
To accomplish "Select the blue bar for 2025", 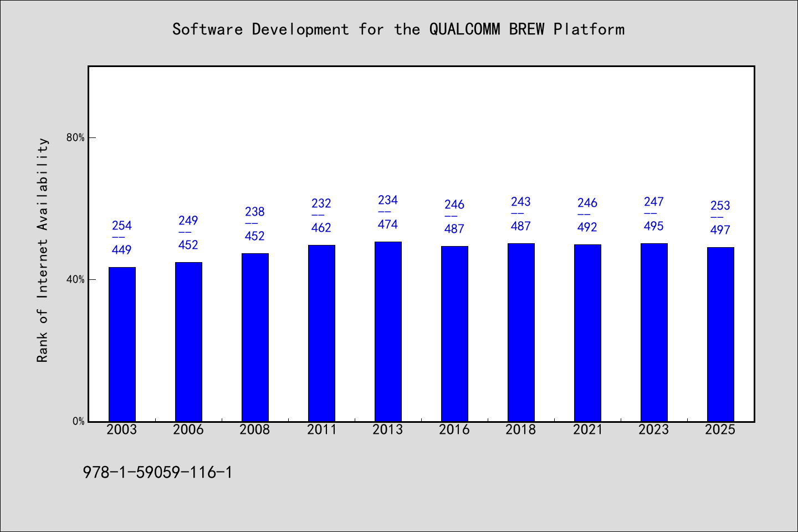I will click(720, 334).
